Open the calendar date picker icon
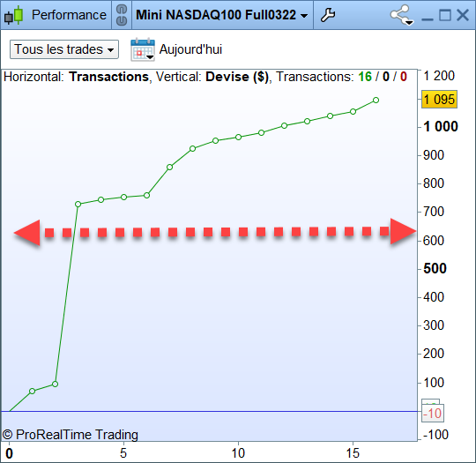 point(143,49)
